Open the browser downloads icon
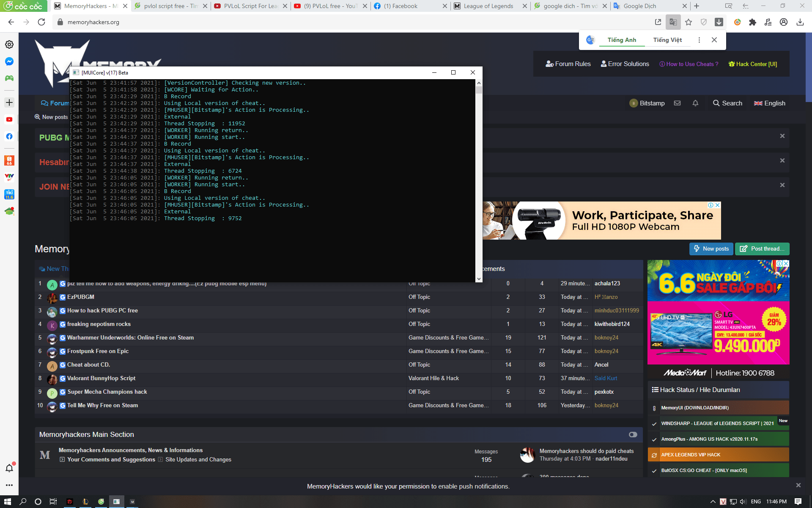Viewport: 812px width, 508px height. coord(800,22)
